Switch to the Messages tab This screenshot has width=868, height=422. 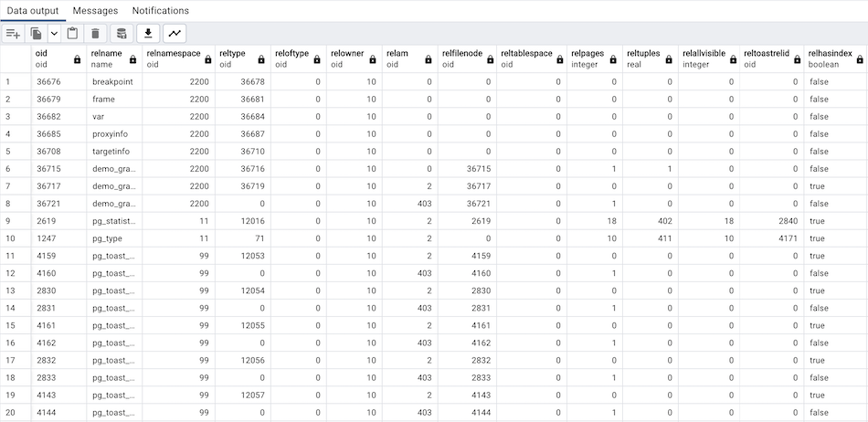(95, 11)
